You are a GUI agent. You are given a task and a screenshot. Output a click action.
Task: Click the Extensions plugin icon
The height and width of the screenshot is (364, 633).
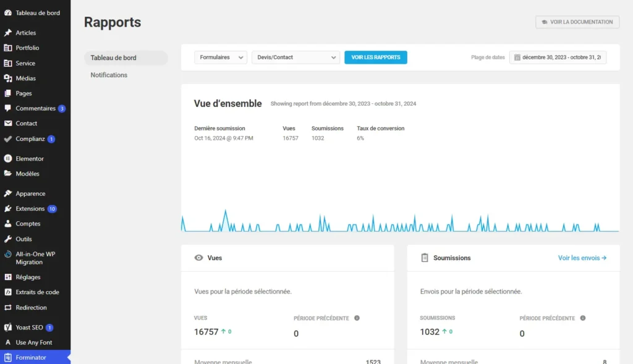8,209
